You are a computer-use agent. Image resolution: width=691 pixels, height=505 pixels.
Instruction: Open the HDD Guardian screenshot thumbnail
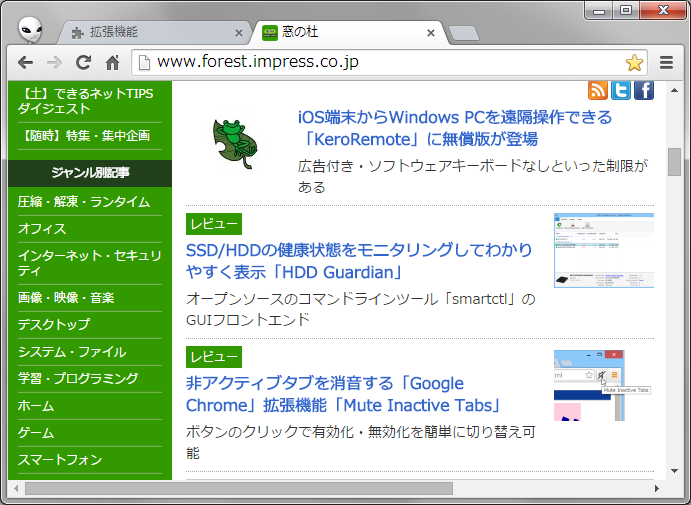click(604, 250)
